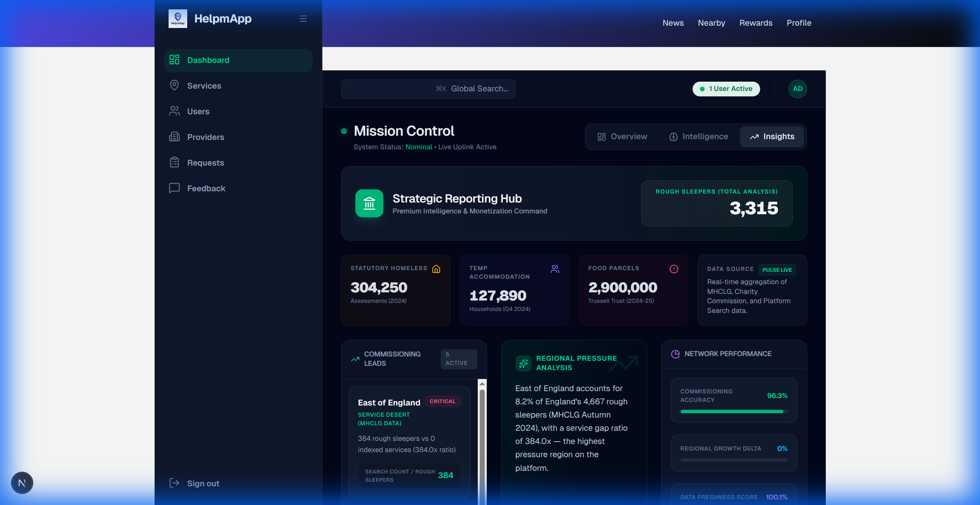Click the Food Parcels alert icon
This screenshot has width=980, height=505.
pos(674,269)
